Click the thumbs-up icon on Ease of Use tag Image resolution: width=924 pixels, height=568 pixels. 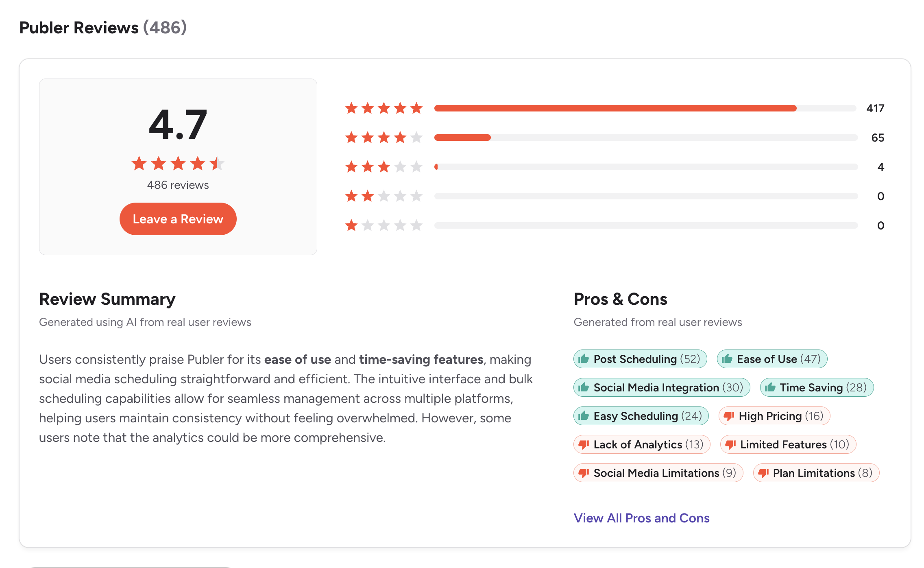[728, 358]
